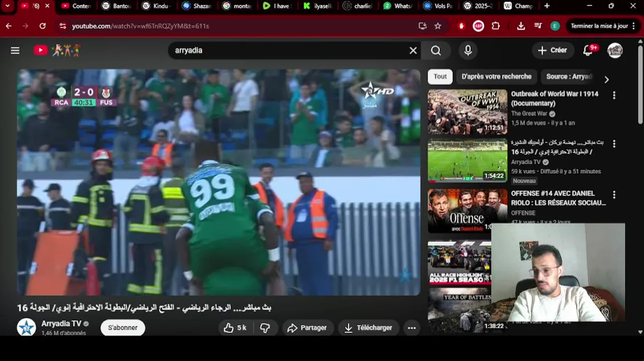The height and width of the screenshot is (361, 644).
Task: Open the YouTube hamburger guide menu
Action: [15, 50]
